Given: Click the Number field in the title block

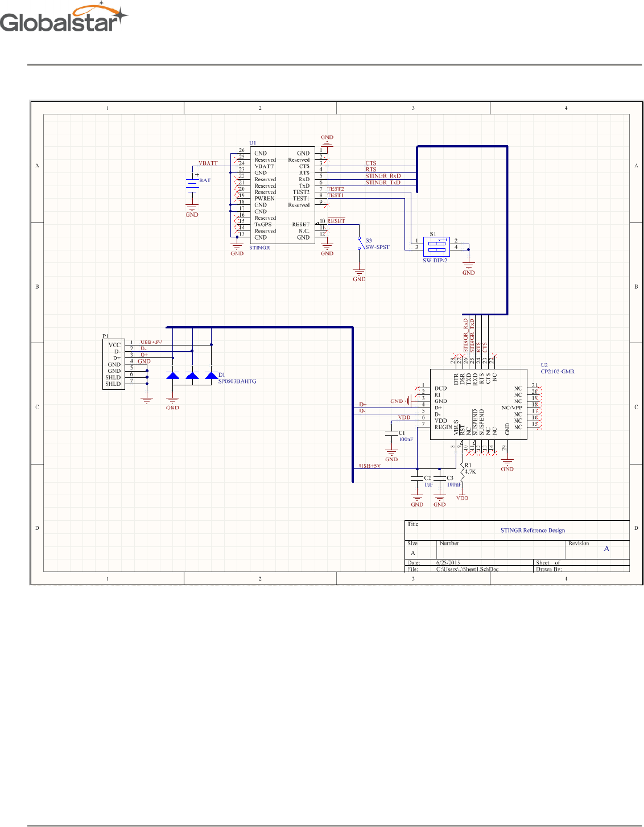Looking at the screenshot, I should 501,549.
